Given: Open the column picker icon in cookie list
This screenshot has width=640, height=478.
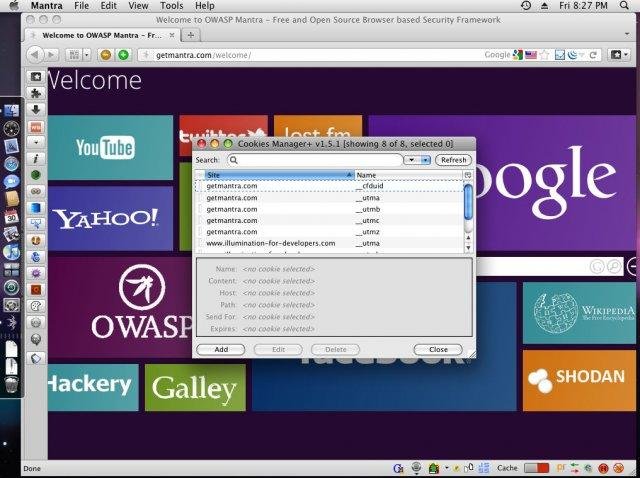Looking at the screenshot, I should [x=468, y=175].
